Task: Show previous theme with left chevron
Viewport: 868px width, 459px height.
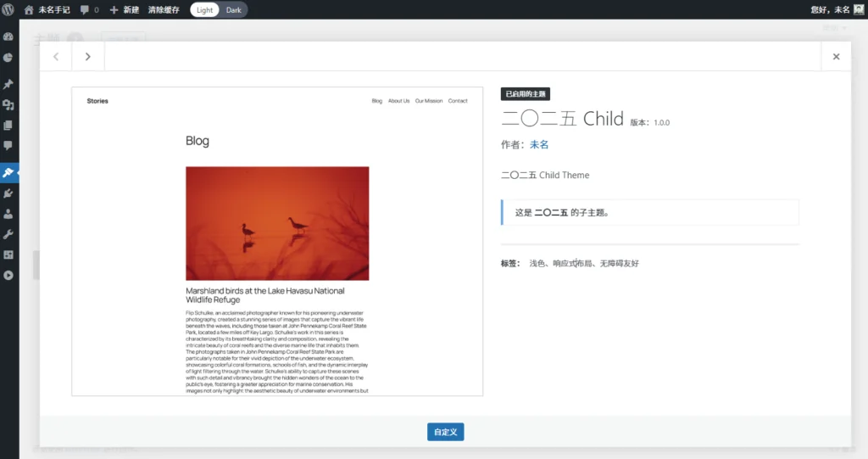Action: click(x=56, y=57)
